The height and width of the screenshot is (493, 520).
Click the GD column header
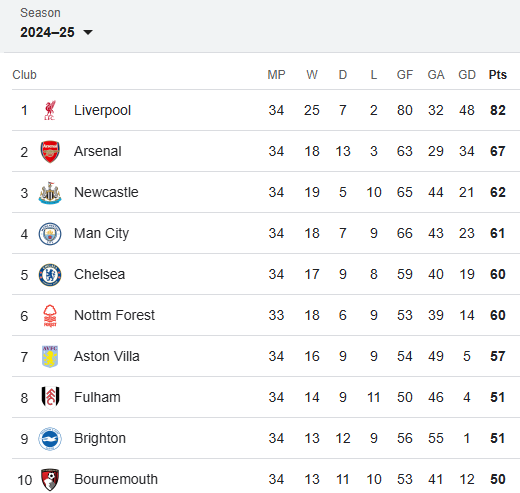(467, 75)
